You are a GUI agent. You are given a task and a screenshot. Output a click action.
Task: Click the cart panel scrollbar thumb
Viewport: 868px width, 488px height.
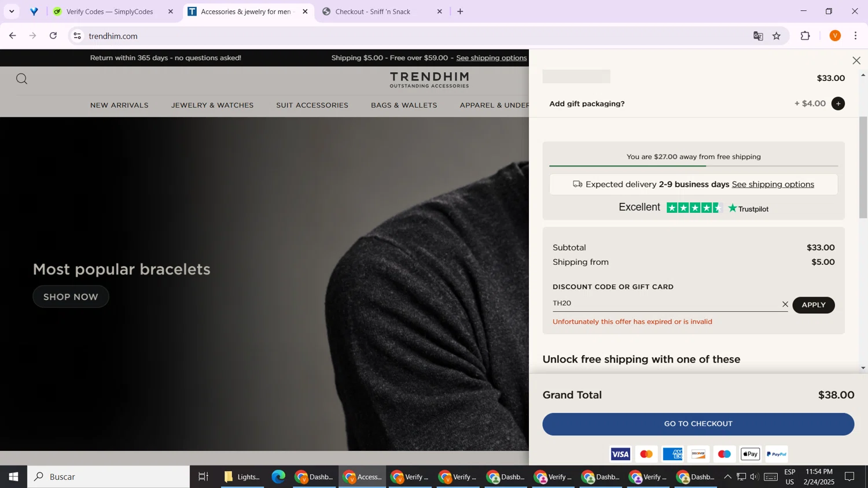[x=863, y=168]
